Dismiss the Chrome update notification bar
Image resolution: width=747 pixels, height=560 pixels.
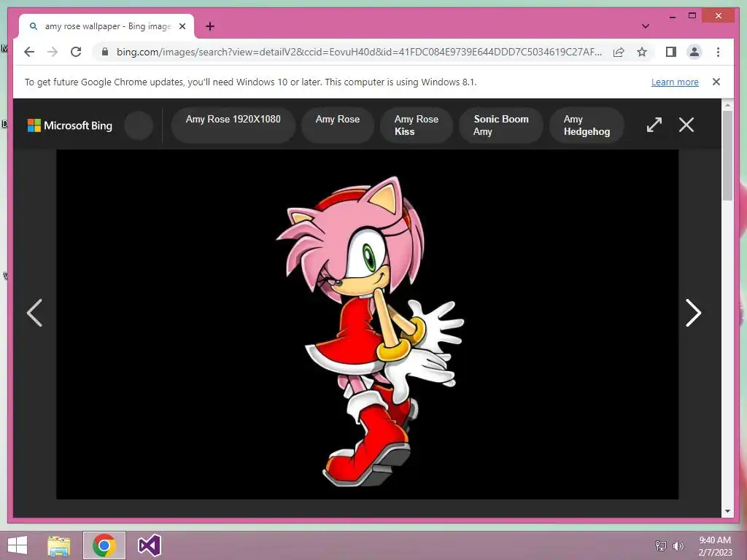click(x=716, y=82)
